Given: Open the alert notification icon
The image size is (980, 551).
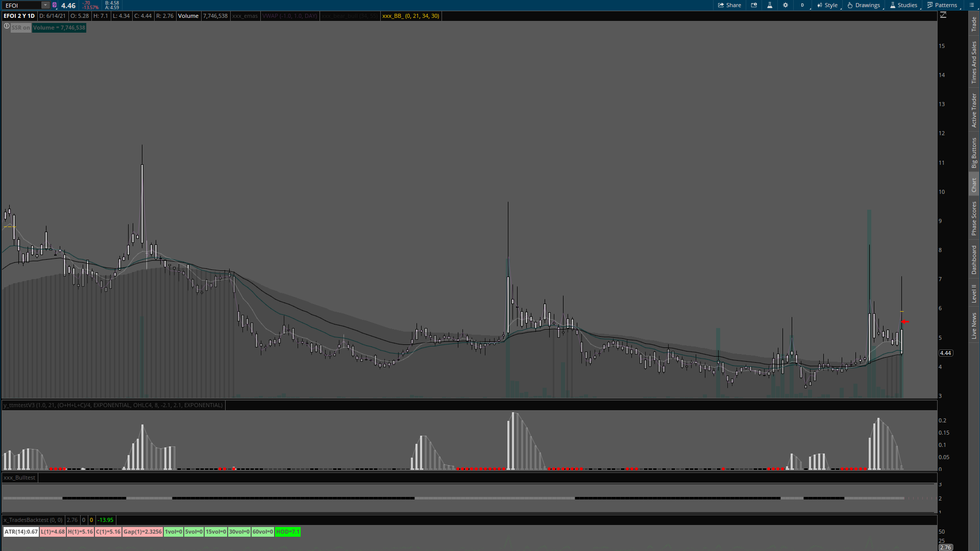Looking at the screenshot, I should pos(754,5).
